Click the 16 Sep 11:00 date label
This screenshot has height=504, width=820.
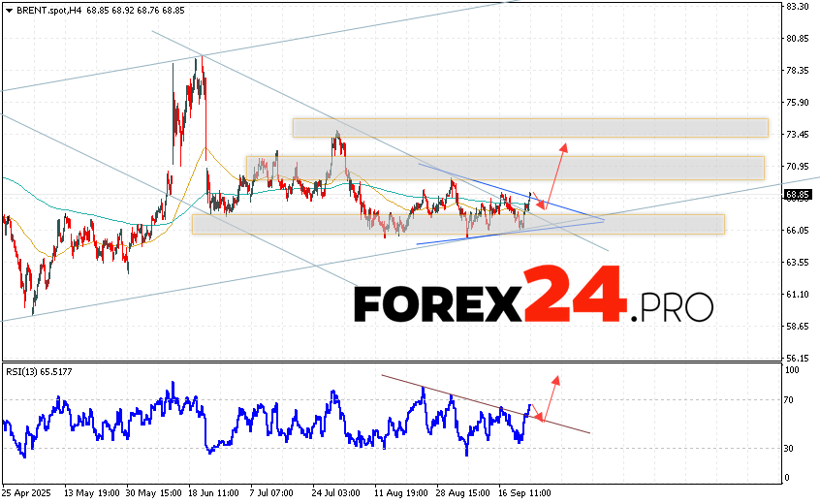pyautogui.click(x=526, y=493)
